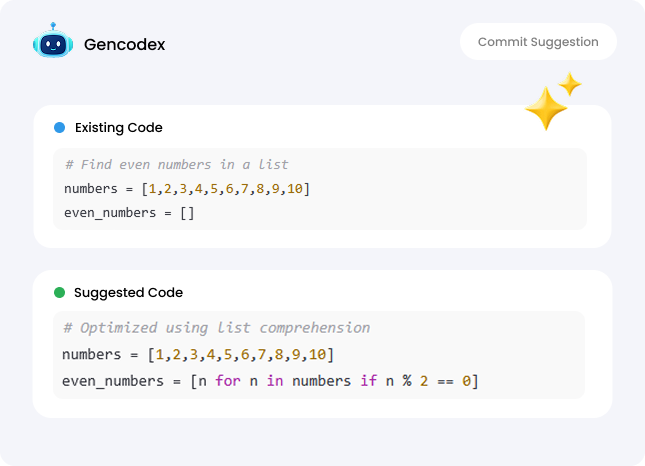Click the empty brackets in Existing Code
This screenshot has height=466, width=645.
(x=187, y=212)
